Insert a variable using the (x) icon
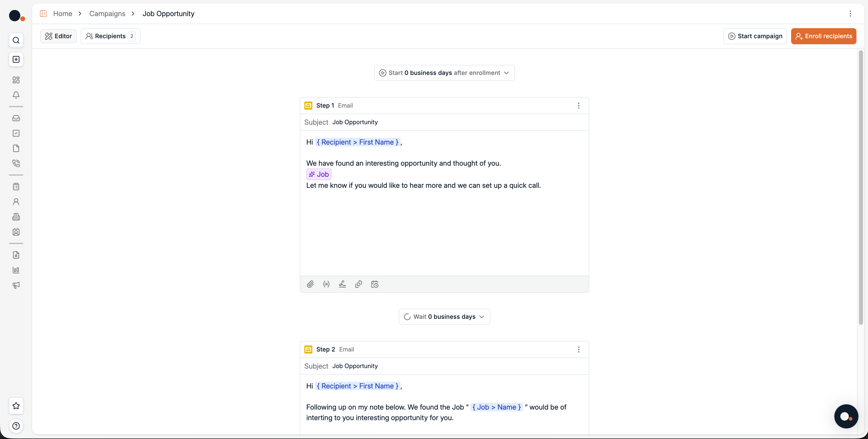This screenshot has height=439, width=868. [326, 284]
